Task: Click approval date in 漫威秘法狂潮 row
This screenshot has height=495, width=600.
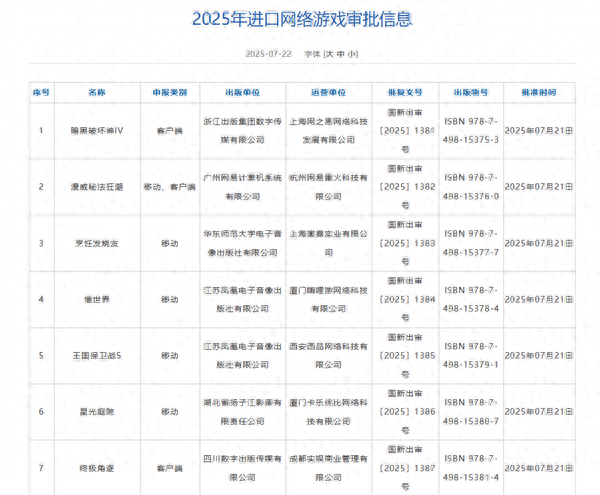Action: [539, 187]
